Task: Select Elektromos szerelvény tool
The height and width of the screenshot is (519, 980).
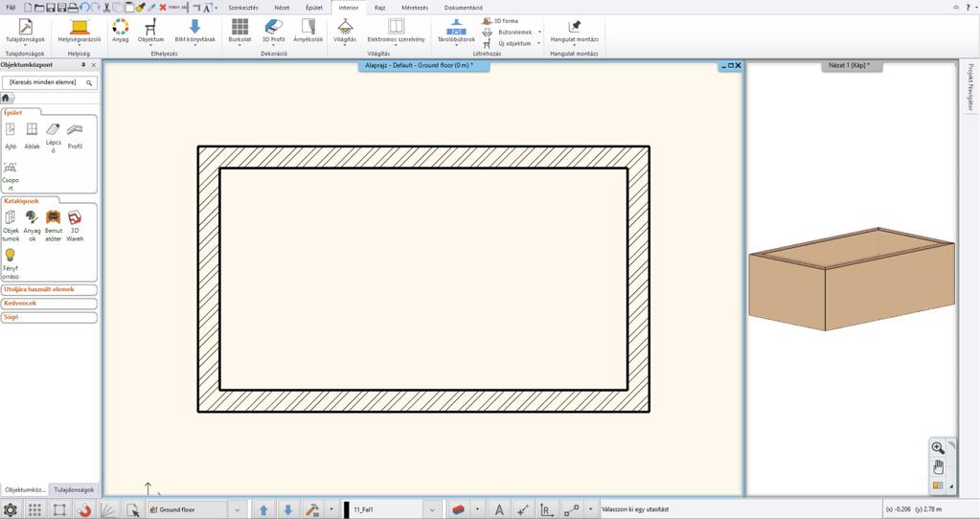Action: coord(396,32)
